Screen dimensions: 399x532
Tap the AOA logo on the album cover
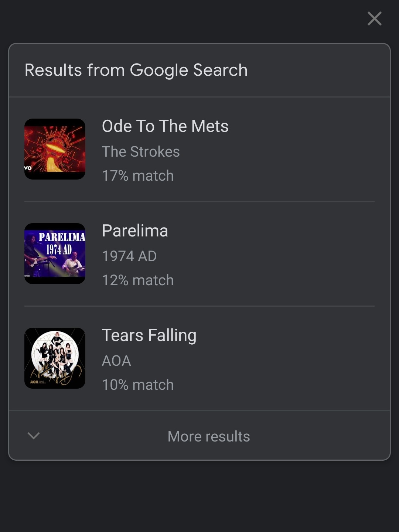[x=34, y=382]
